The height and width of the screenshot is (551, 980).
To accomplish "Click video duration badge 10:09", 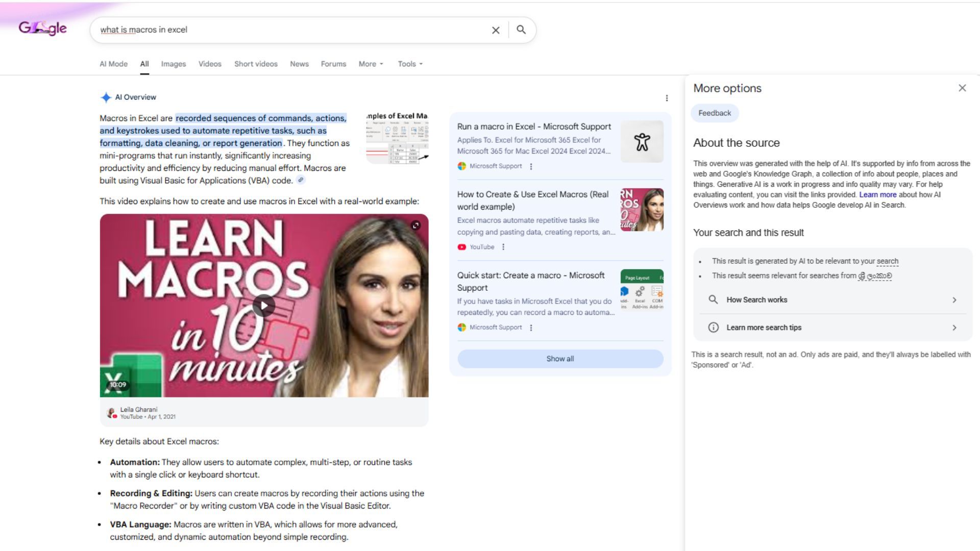I will click(117, 385).
